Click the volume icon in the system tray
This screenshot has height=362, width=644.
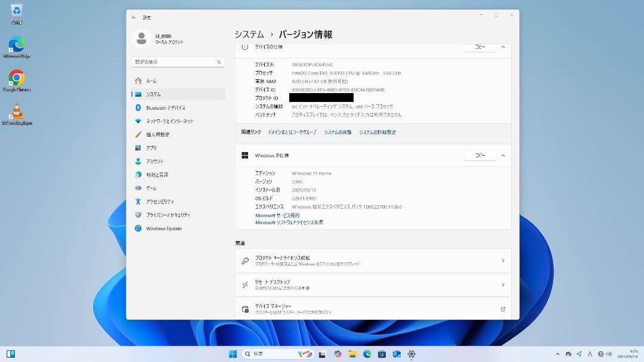coord(609,354)
